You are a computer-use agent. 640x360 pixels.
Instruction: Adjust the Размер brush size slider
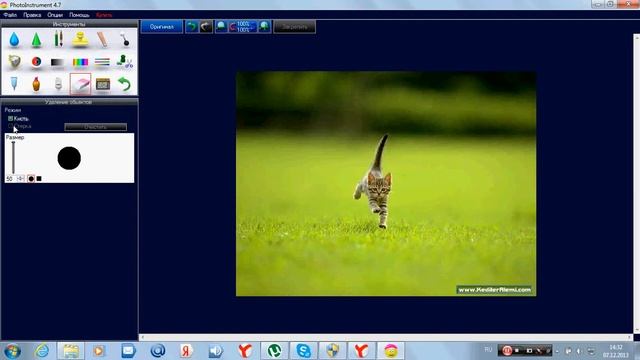pos(13,158)
